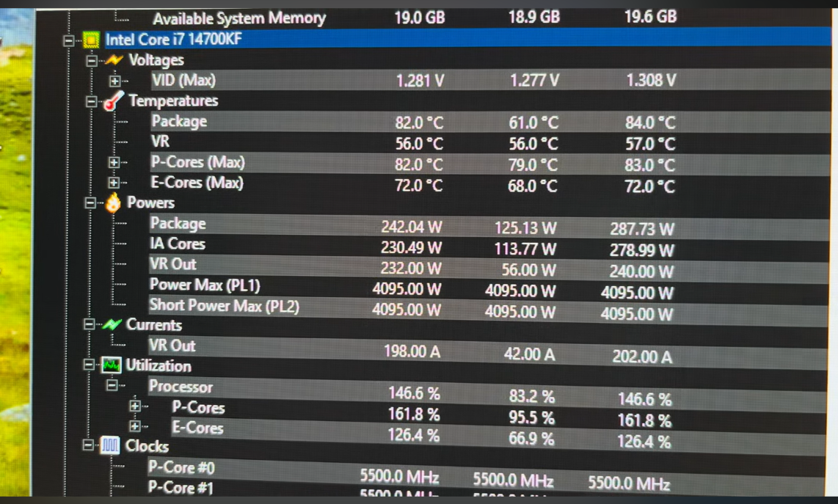
Task: Click the 57.0 °C VR maximum value
Action: pyautogui.click(x=650, y=145)
